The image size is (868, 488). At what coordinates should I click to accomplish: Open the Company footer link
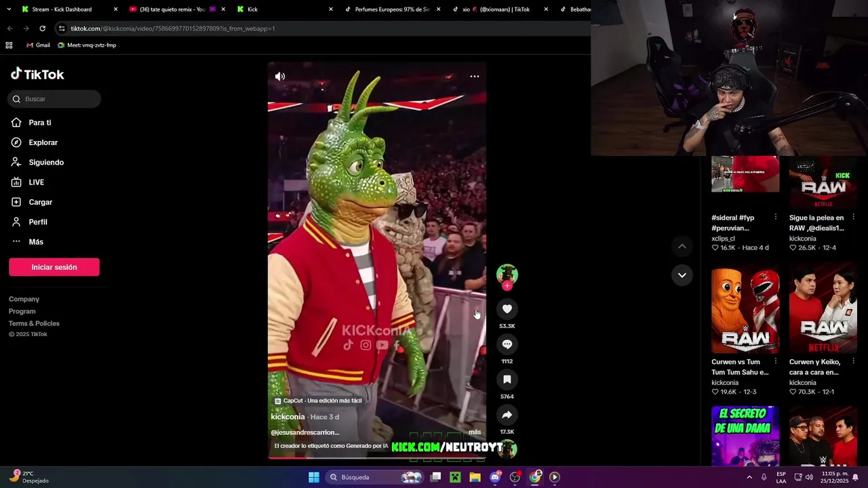click(24, 299)
